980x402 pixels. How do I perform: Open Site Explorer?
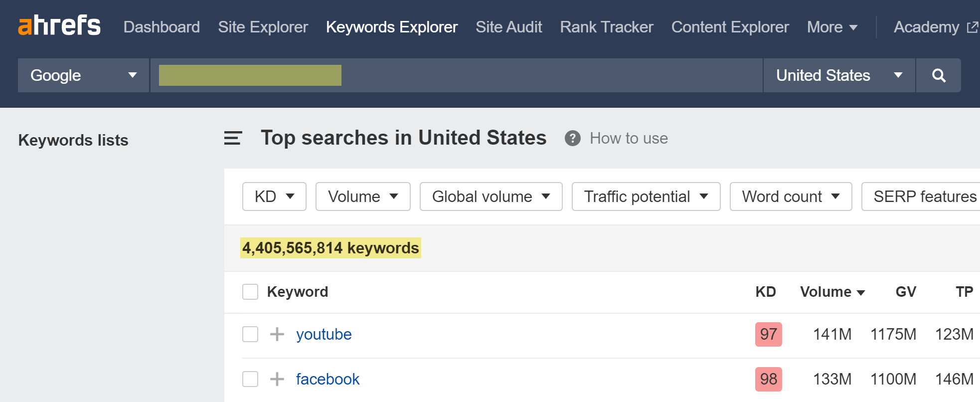click(x=263, y=27)
